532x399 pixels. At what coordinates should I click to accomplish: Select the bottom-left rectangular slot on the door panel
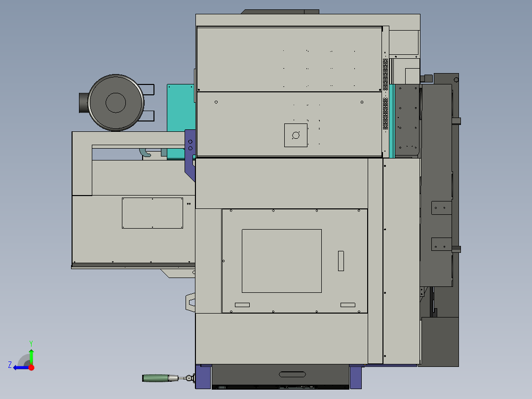tap(242, 305)
